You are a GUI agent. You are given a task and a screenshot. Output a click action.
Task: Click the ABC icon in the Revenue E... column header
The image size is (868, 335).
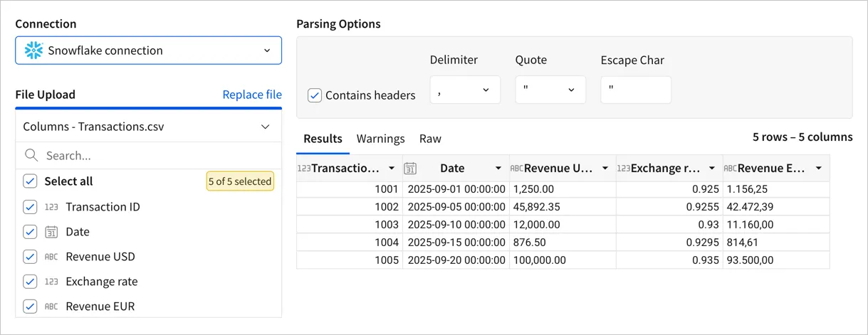point(731,169)
